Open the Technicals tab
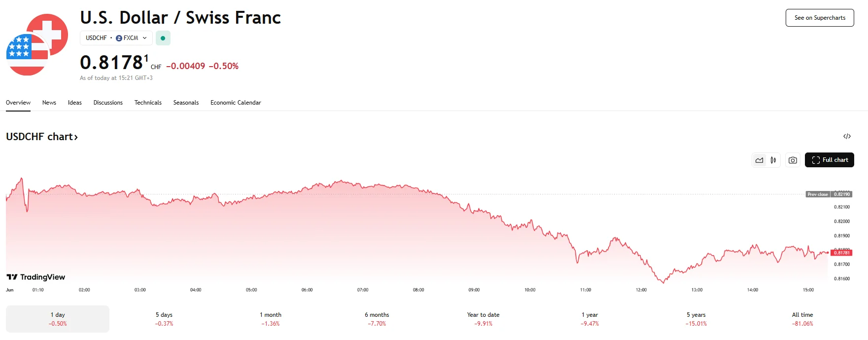Viewport: 868px width, 340px height. tap(148, 103)
